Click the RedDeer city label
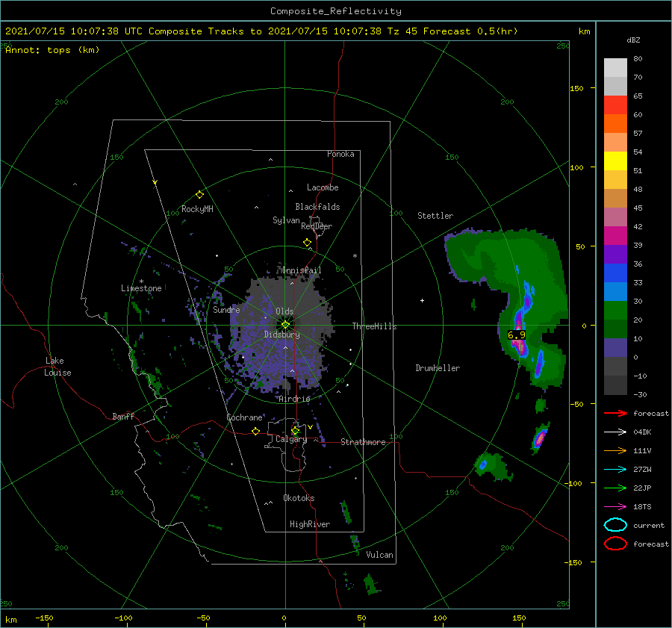The image size is (672, 628). [x=317, y=226]
